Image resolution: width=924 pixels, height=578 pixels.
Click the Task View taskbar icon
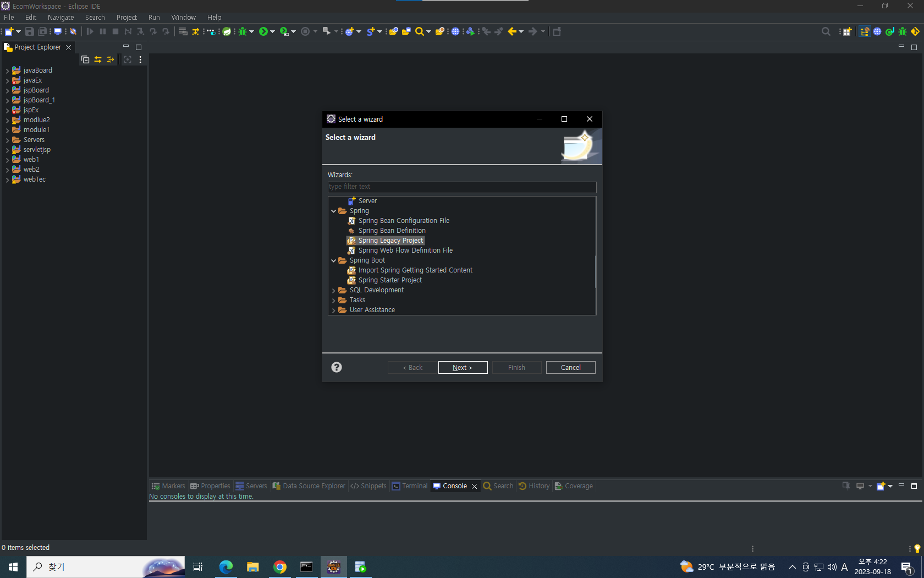tap(198, 567)
